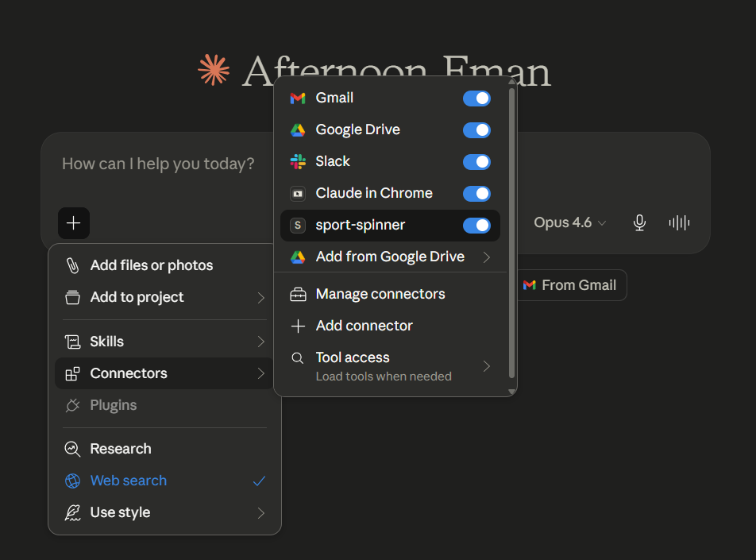This screenshot has width=756, height=560.
Task: Click the Web search globe icon
Action: 72,481
